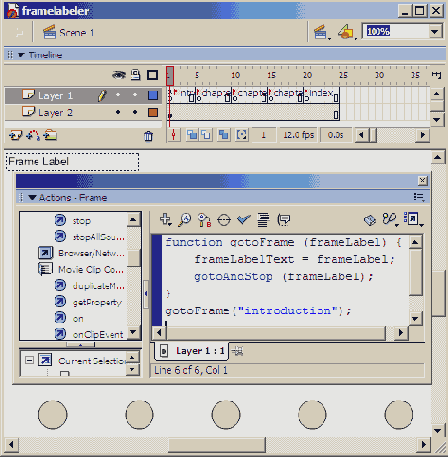Collapse the Current Selection tree node
Screen dimensions: 448x457
tap(29, 360)
